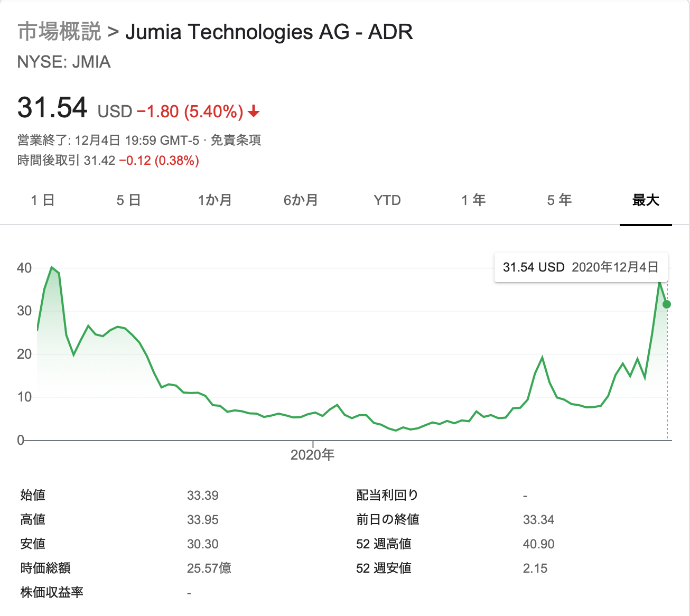Click the 31.54 USD chart tooltip

coord(581,267)
